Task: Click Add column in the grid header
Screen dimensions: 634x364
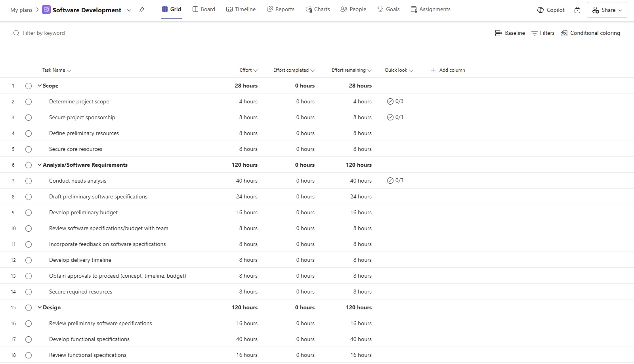Action: pos(448,70)
